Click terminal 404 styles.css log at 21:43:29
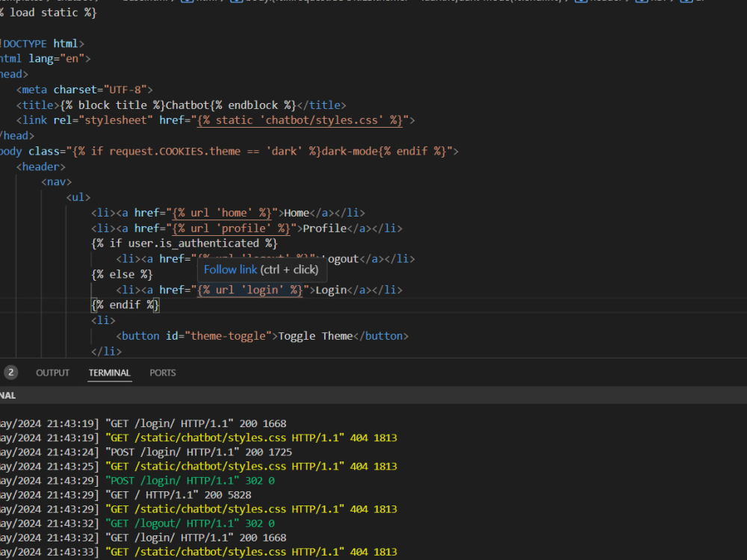Screen dimensions: 747x560 (x=198, y=509)
